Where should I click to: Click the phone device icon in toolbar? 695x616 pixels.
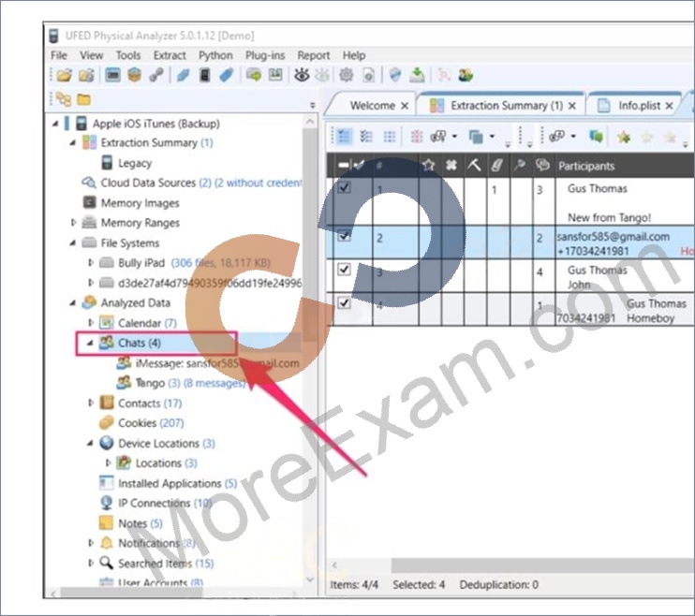tap(204, 75)
